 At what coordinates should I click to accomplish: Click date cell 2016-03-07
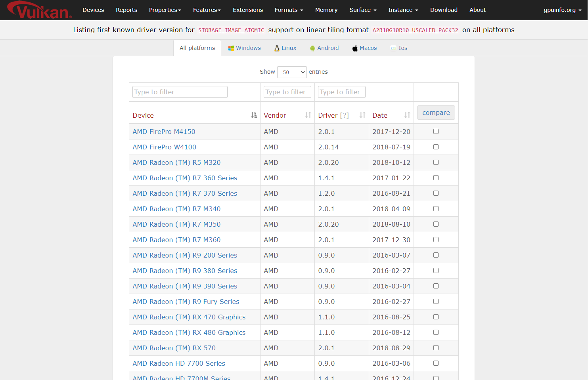click(x=391, y=255)
